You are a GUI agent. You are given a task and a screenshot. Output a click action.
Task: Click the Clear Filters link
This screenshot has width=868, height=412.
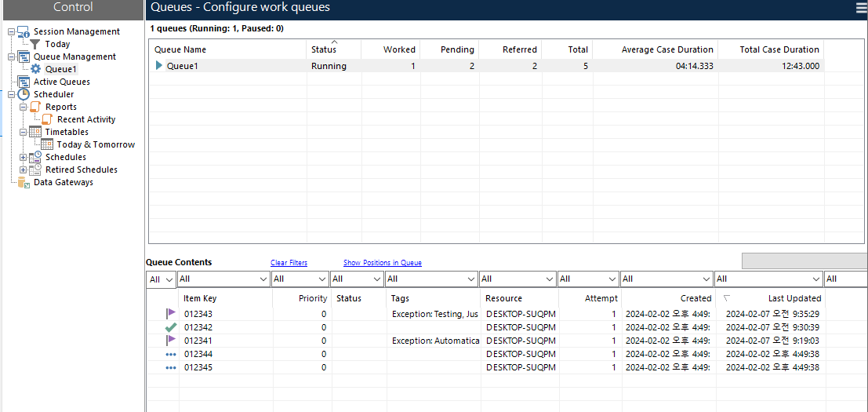pyautogui.click(x=289, y=262)
